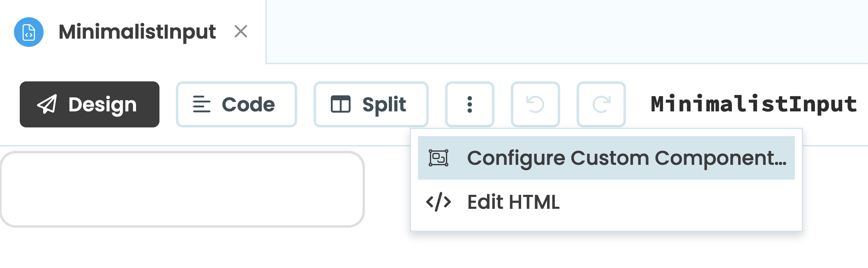The image size is (868, 268).
Task: Switch to Code view
Action: pos(236,104)
